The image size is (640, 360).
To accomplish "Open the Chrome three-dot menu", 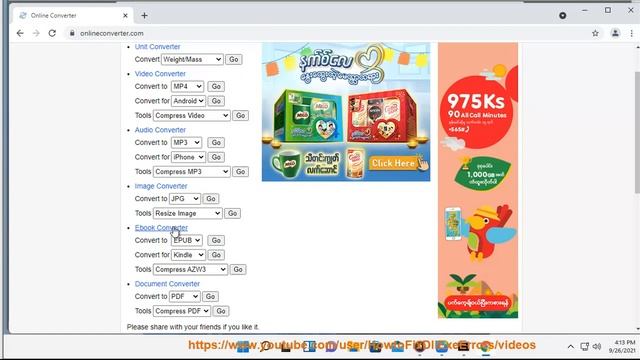I will click(631, 33).
